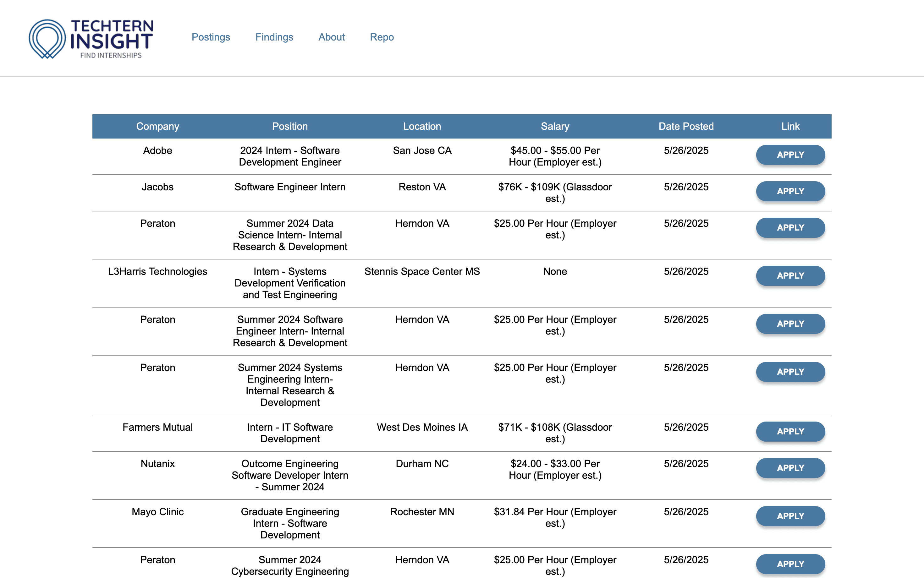This screenshot has width=924, height=578.
Task: Click '2024 Intern - Software Development Engineer' position
Action: click(290, 156)
